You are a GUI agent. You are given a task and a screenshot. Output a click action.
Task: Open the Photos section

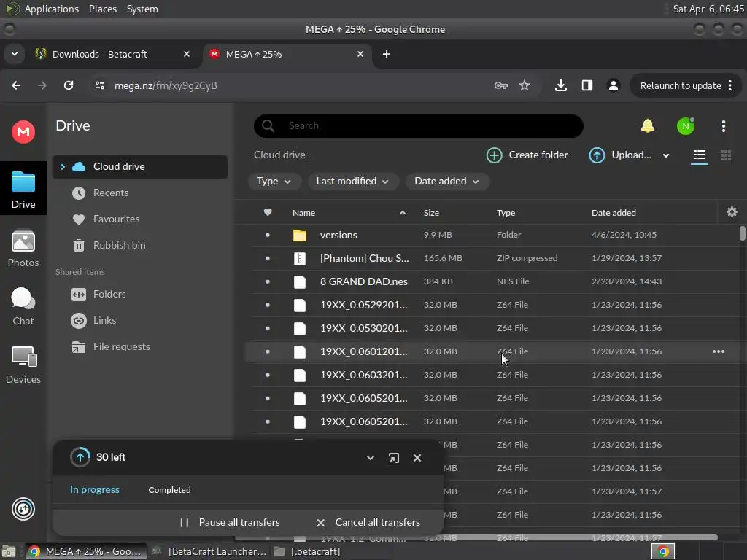[x=23, y=248]
